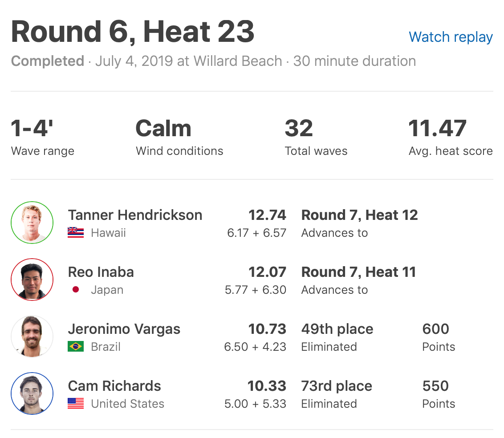Click the name Jeronimo Vargas
Screen dimensions: 504x438
pyautogui.click(x=124, y=329)
